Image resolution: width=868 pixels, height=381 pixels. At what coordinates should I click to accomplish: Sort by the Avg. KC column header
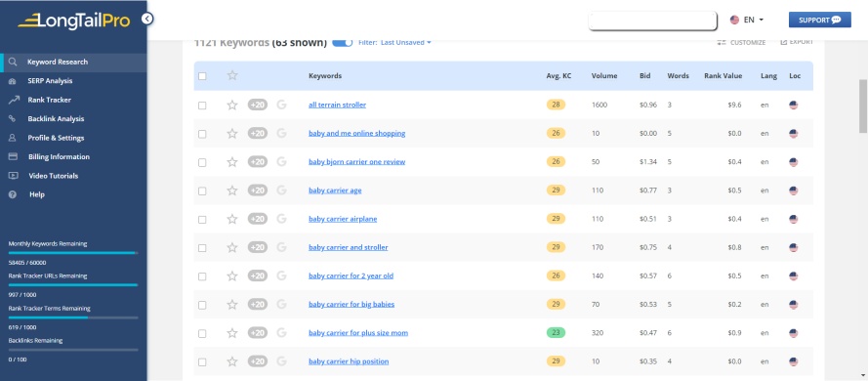pyautogui.click(x=558, y=76)
